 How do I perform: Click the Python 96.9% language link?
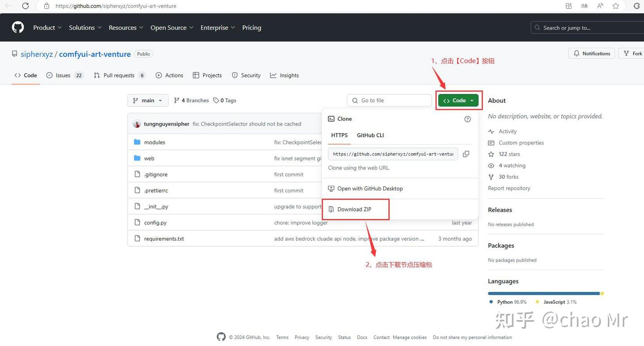tap(508, 302)
